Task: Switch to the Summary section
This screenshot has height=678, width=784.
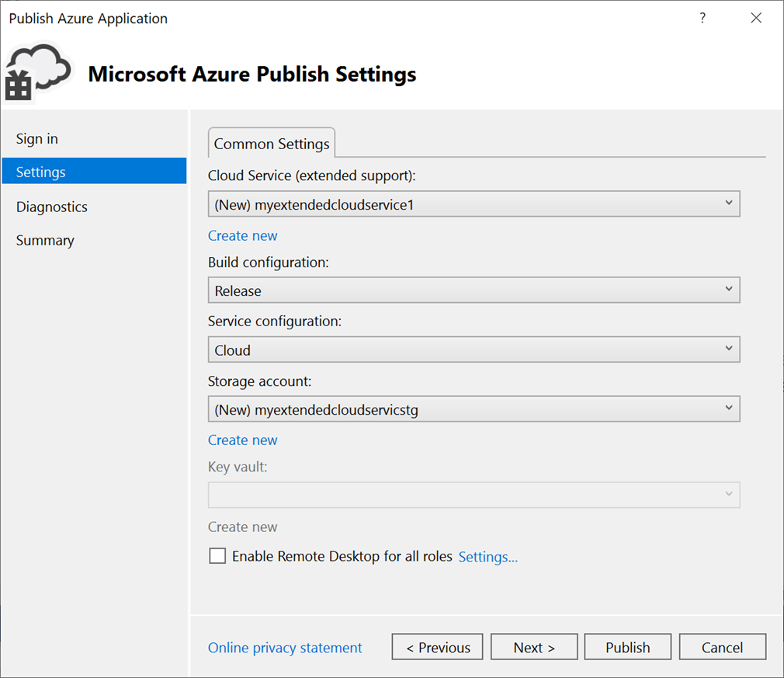Action: point(44,240)
